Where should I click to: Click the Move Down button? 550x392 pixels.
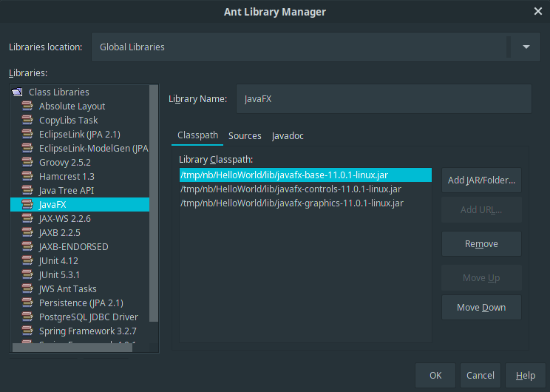point(481,308)
